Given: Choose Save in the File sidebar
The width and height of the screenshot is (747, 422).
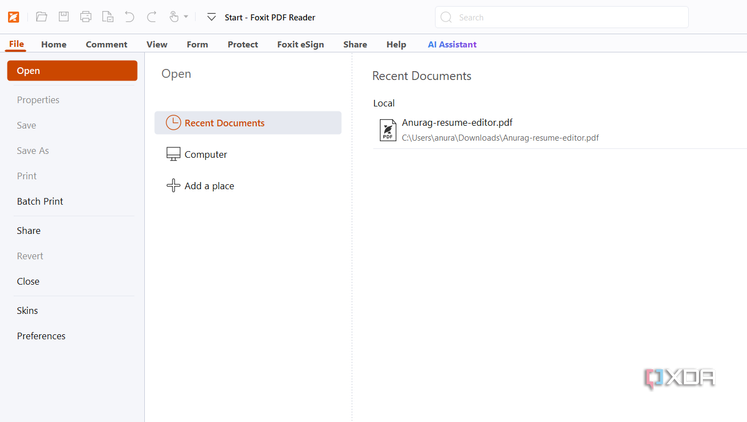Looking at the screenshot, I should click(26, 125).
